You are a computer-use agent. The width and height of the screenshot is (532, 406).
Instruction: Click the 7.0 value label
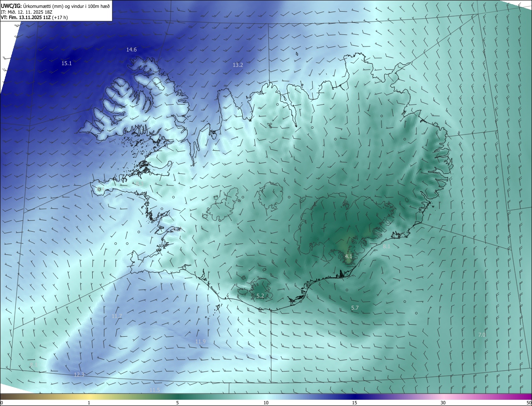click(482, 335)
